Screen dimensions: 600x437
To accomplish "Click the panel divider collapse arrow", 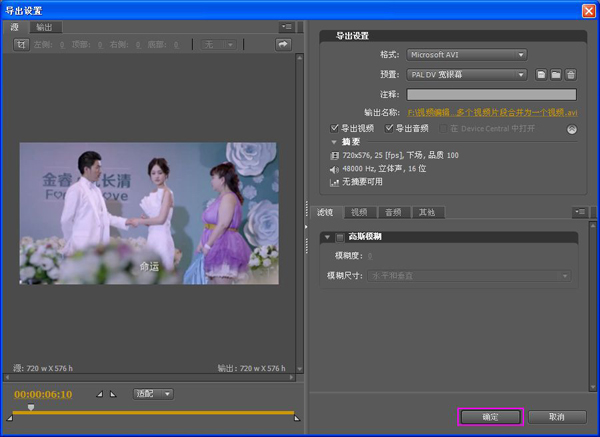I will [x=306, y=227].
